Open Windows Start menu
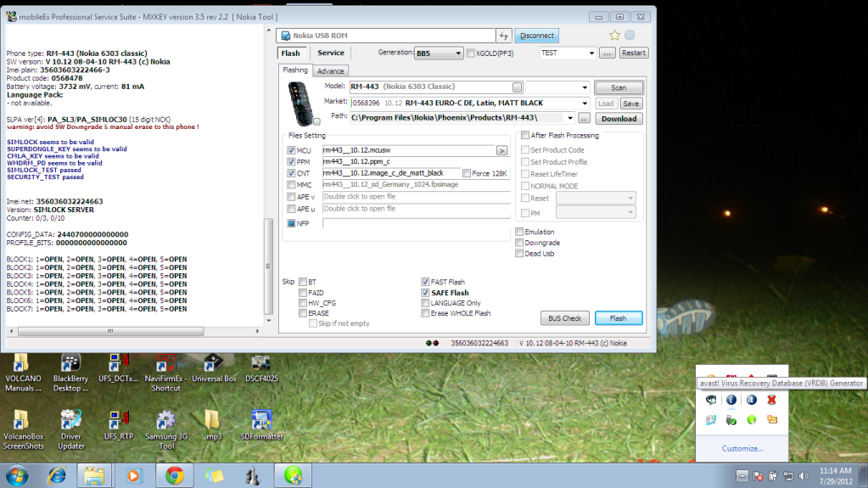Screen dimensions: 868x488 point(17,475)
